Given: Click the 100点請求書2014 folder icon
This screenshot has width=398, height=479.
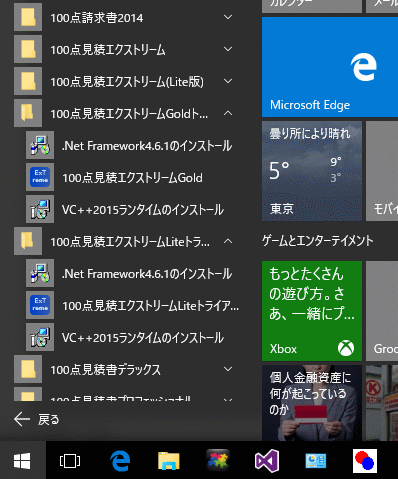Looking at the screenshot, I should 28,17.
